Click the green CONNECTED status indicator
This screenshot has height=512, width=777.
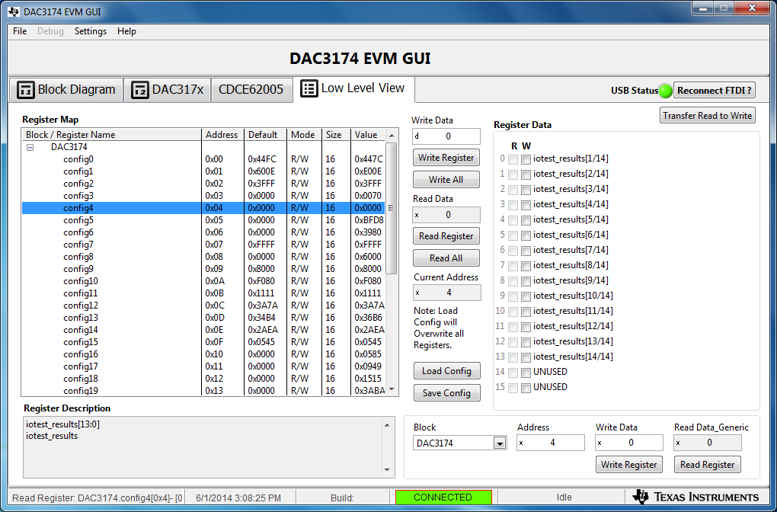[443, 497]
